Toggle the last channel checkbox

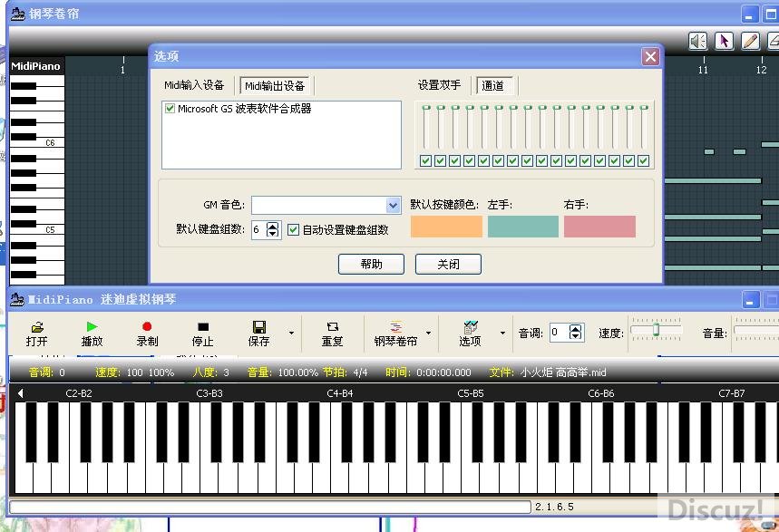tap(643, 160)
